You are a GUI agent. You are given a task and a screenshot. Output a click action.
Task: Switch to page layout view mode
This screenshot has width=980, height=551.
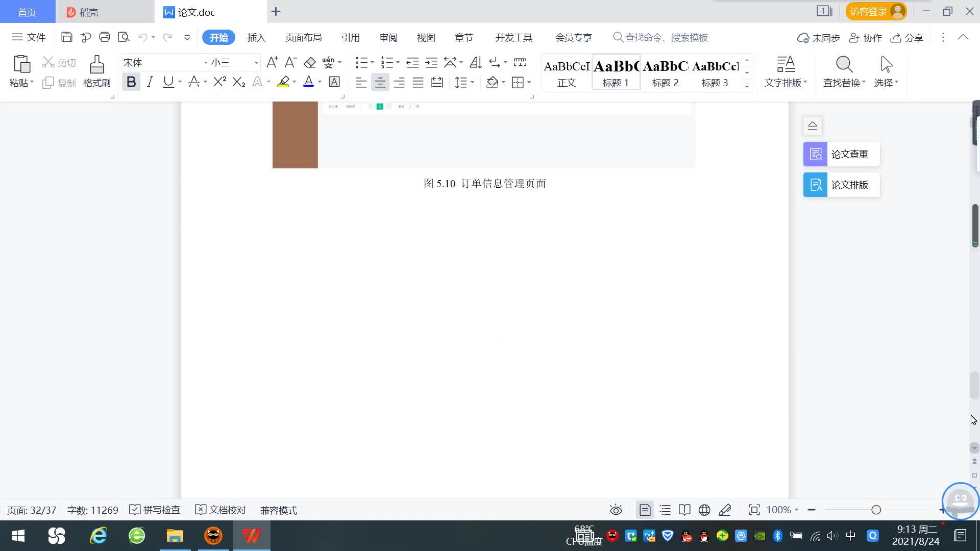[x=645, y=510]
